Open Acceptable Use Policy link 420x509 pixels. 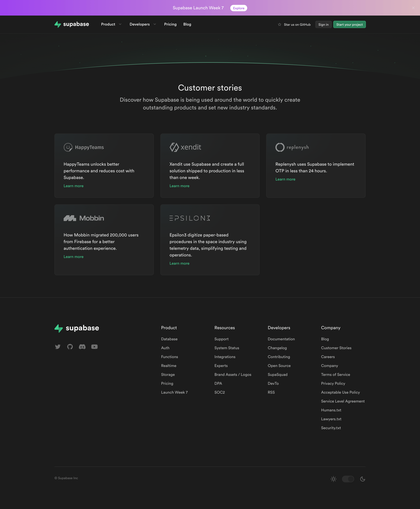pyautogui.click(x=340, y=392)
